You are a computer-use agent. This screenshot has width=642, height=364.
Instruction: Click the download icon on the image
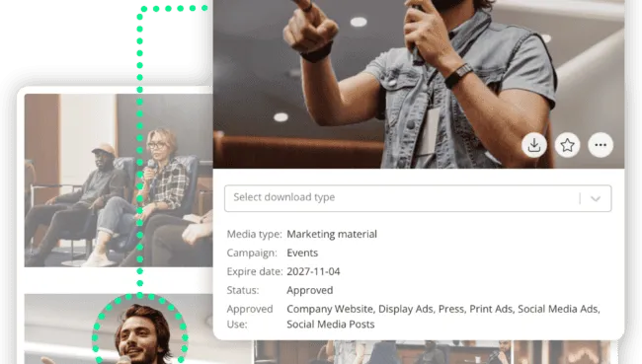534,145
